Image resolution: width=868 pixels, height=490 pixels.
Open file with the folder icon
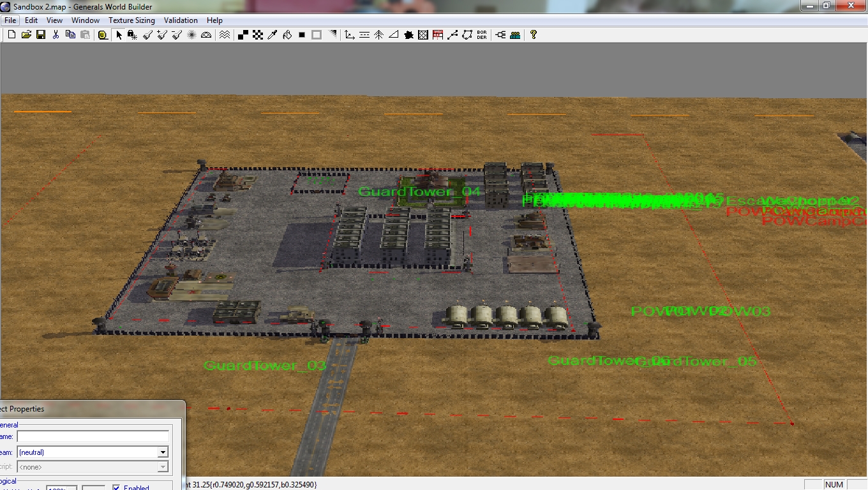click(26, 35)
